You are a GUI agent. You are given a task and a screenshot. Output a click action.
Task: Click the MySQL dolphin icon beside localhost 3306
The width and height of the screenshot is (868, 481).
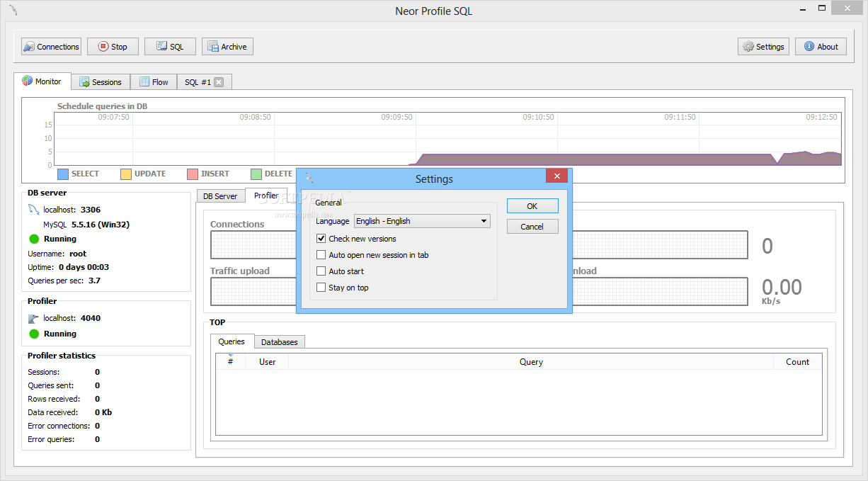(x=33, y=209)
